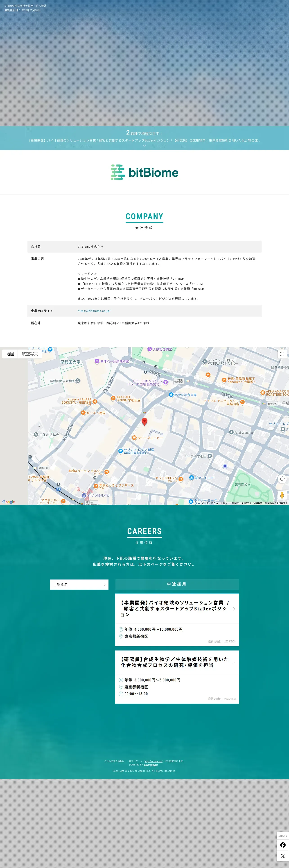Image resolution: width=289 pixels, height=868 pixels.
Task: Select the 中途採用 sidebar category
Action: 79,585
